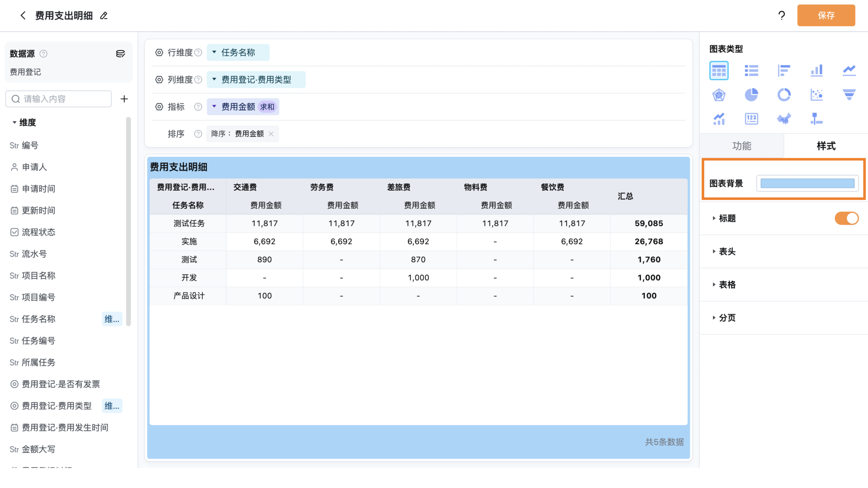Go back using the back arrow
This screenshot has height=488, width=868.
23,15
